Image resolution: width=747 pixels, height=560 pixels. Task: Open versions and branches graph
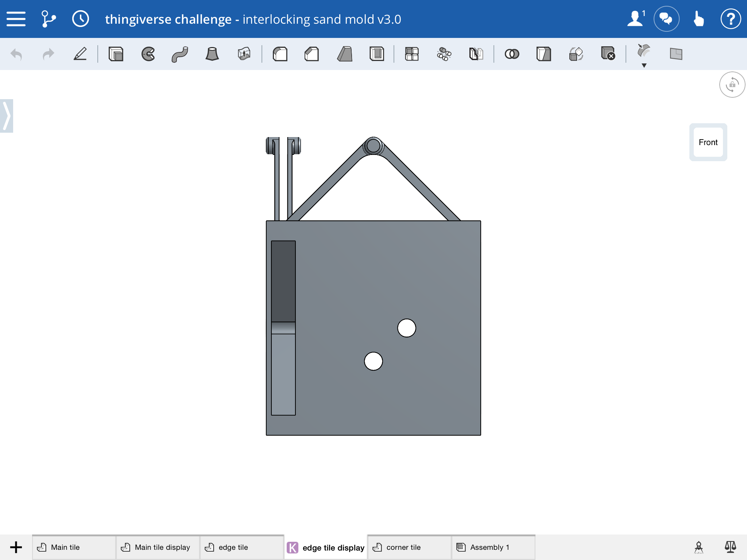click(x=49, y=19)
